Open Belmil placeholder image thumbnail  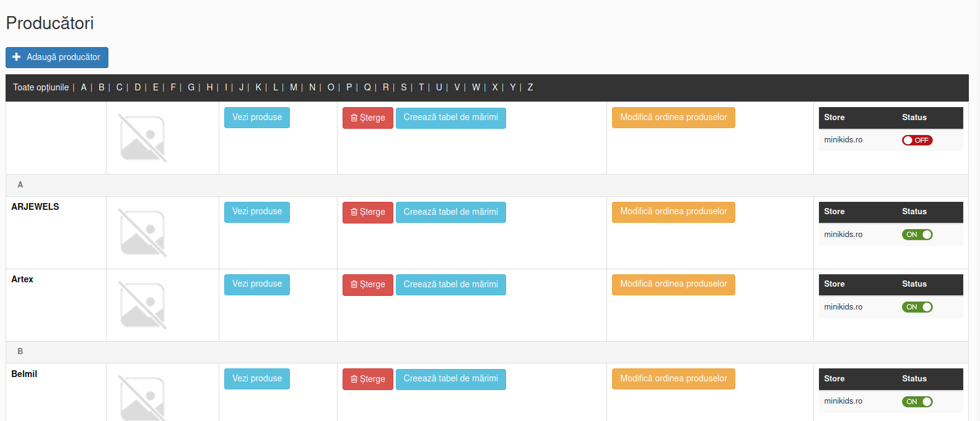click(142, 398)
